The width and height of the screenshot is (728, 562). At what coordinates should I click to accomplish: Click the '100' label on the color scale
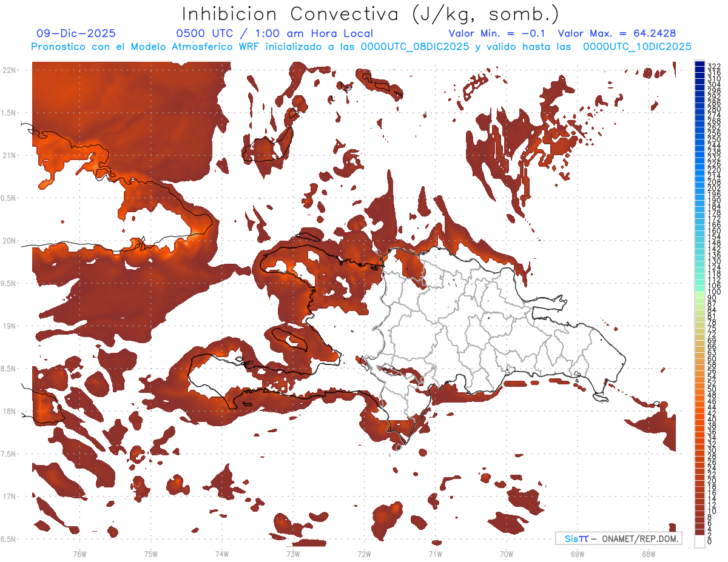click(x=714, y=293)
